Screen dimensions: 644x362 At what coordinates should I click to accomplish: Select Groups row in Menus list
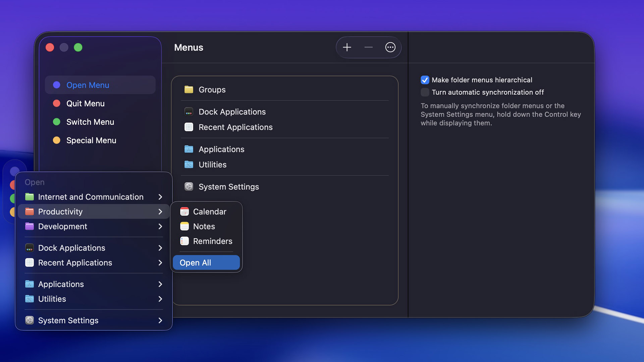point(284,89)
